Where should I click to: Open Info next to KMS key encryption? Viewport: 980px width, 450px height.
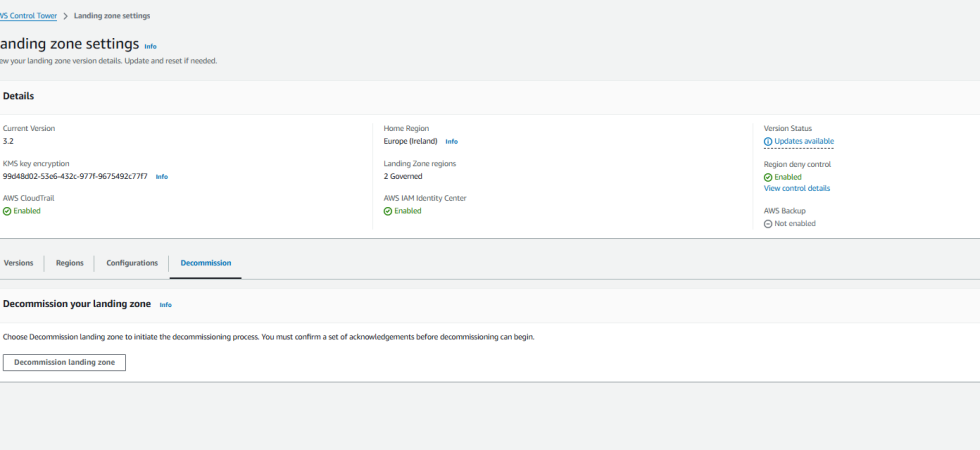pos(162,177)
